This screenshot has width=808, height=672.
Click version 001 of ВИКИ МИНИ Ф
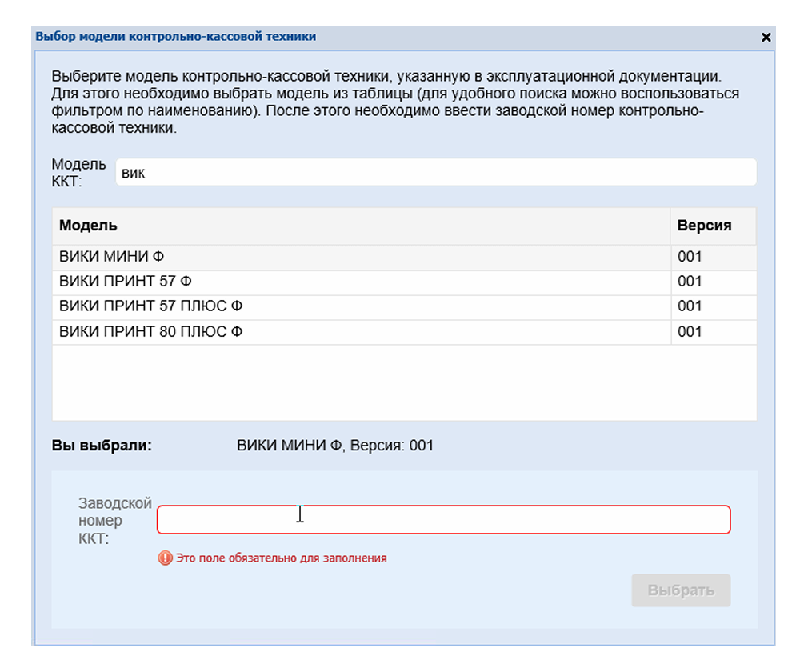[x=690, y=257]
